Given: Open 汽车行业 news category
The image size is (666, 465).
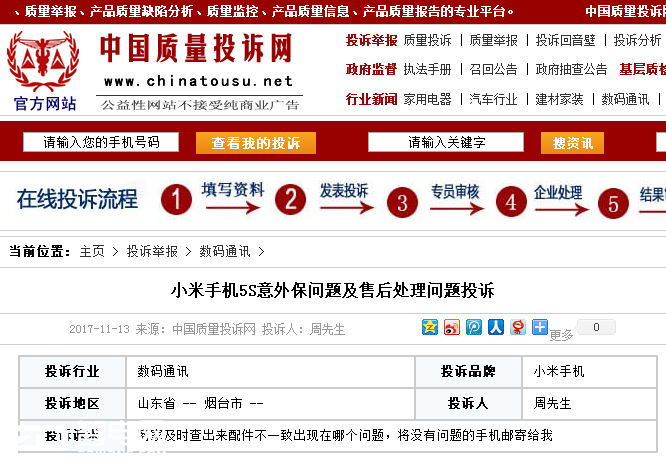Looking at the screenshot, I should [493, 99].
